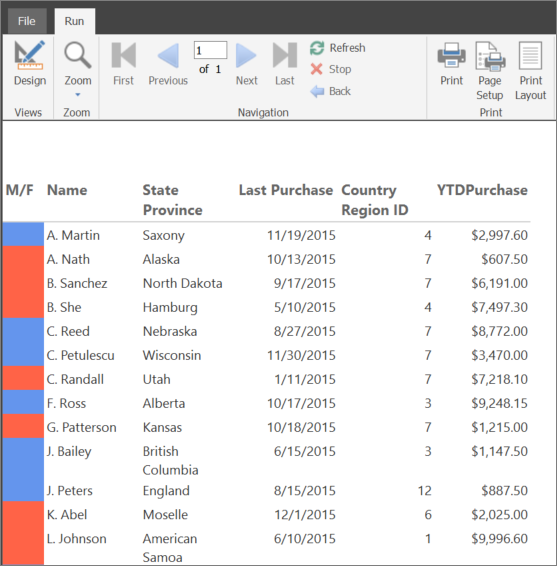Click the amount $7,497.30
Viewport: 557px width, 566px height.
[500, 308]
